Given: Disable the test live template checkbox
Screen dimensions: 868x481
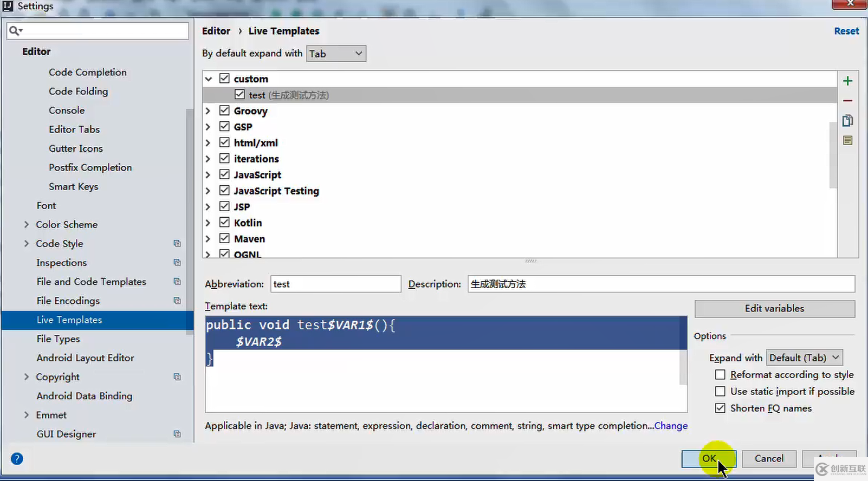Looking at the screenshot, I should tap(239, 95).
